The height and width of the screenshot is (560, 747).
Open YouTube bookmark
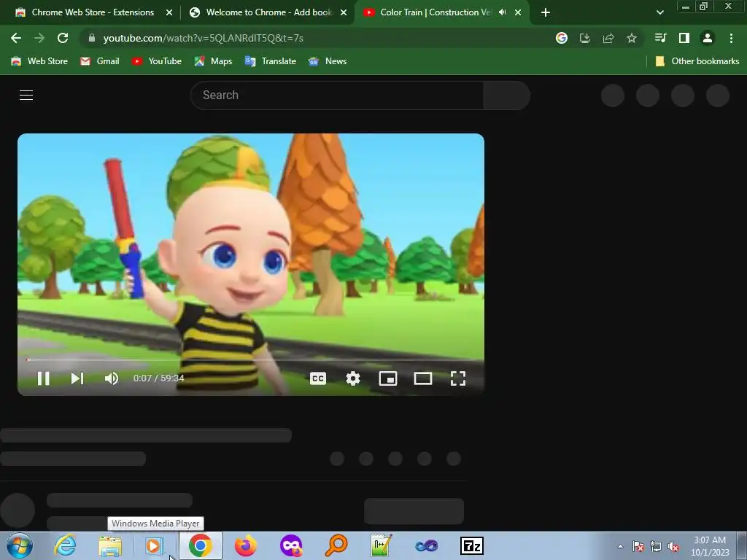(157, 61)
